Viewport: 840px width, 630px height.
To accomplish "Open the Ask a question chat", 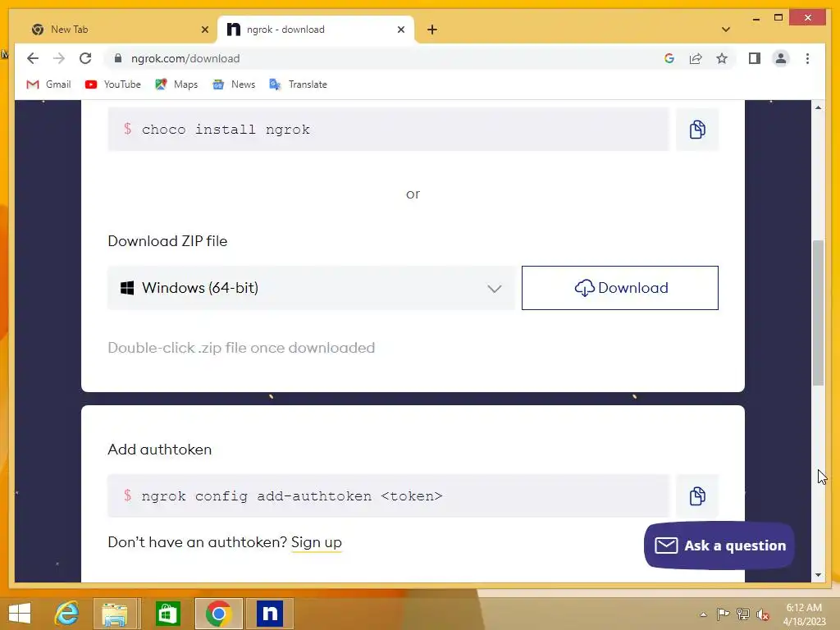I will (x=719, y=546).
